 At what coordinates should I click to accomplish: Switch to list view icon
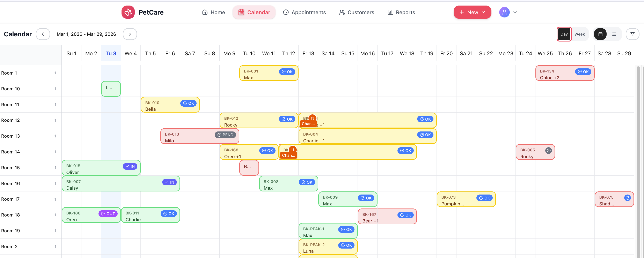(614, 34)
